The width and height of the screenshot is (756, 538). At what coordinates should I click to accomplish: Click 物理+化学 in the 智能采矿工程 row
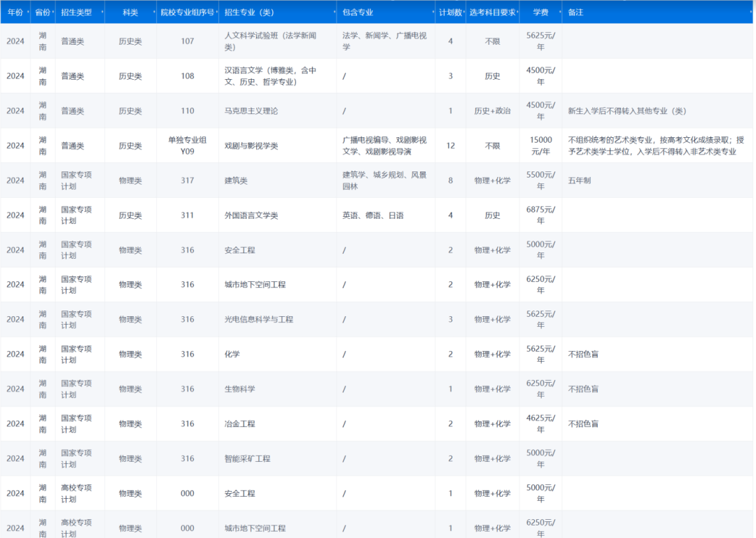(492, 458)
